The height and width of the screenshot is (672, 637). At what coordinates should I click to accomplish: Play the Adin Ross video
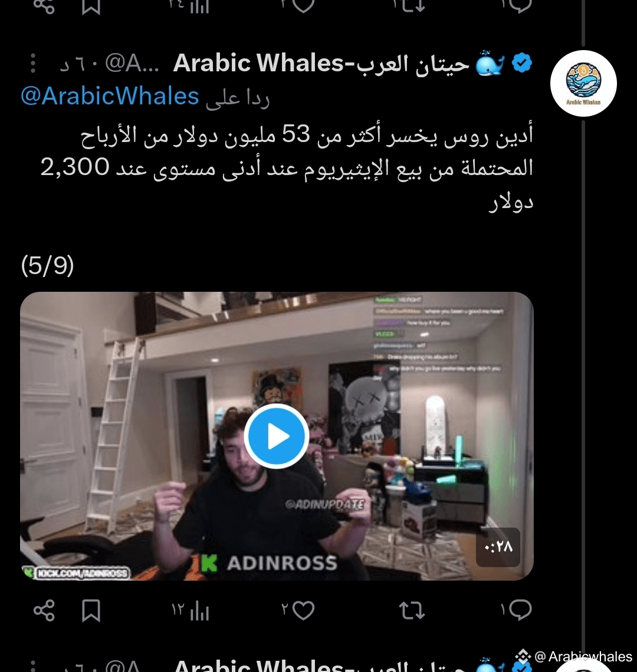[277, 436]
